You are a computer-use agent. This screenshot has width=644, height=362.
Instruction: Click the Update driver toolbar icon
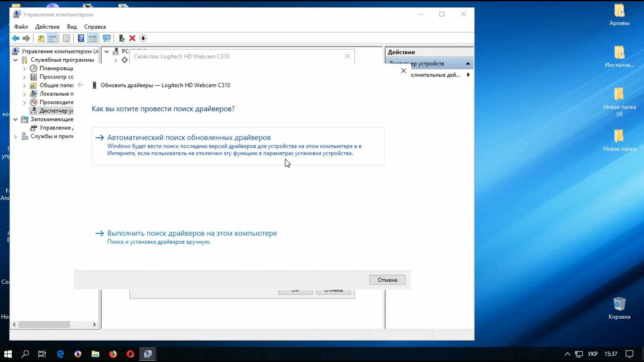pos(122,38)
